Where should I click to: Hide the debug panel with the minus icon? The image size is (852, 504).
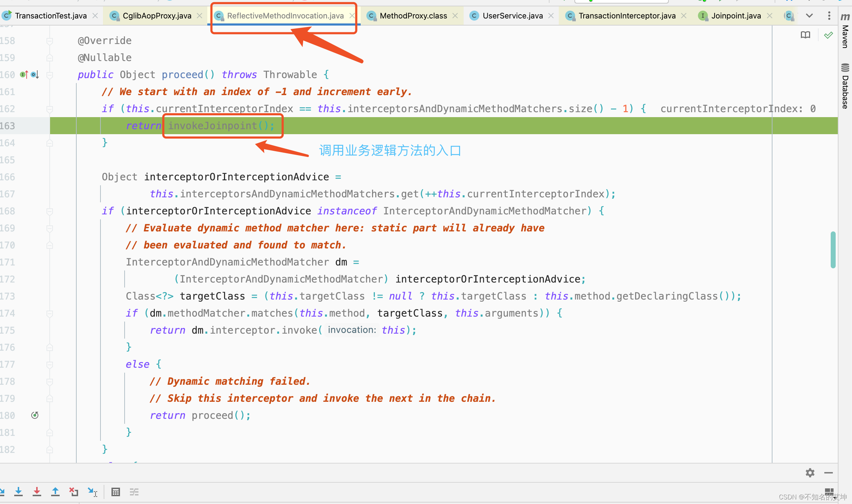pyautogui.click(x=829, y=473)
